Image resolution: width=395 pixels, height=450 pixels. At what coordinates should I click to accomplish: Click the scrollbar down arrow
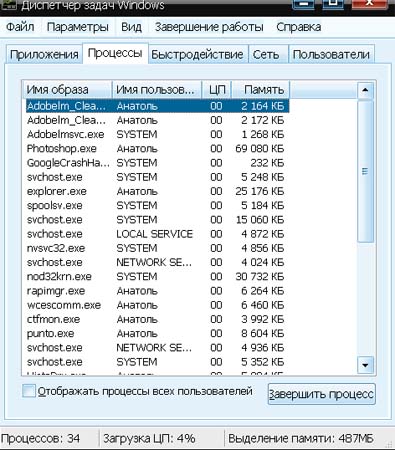(365, 365)
